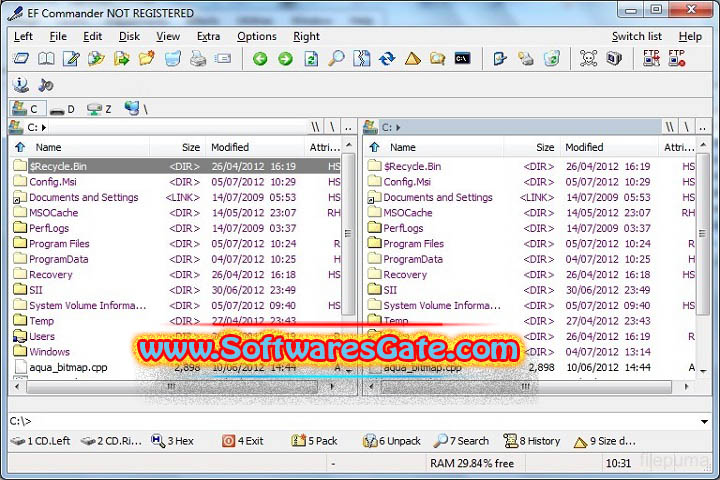Click 8 History function button

coord(532,441)
